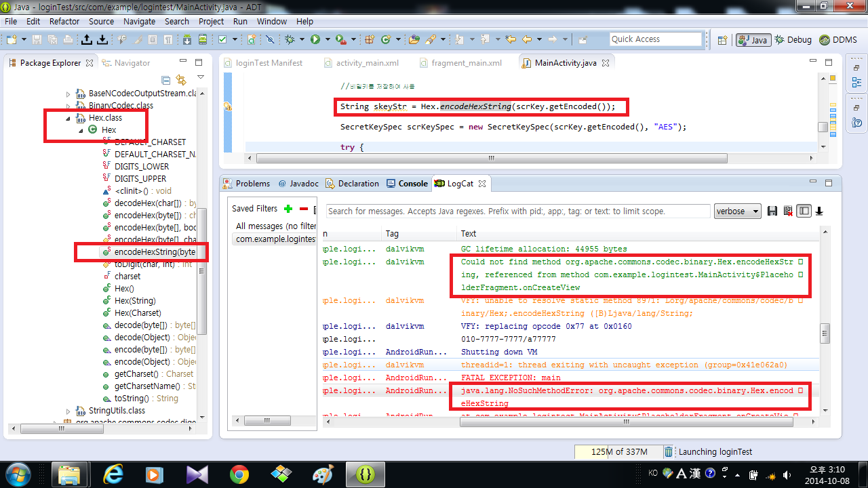Click the LogCat message search field
The height and width of the screenshot is (488, 868).
pyautogui.click(x=518, y=211)
